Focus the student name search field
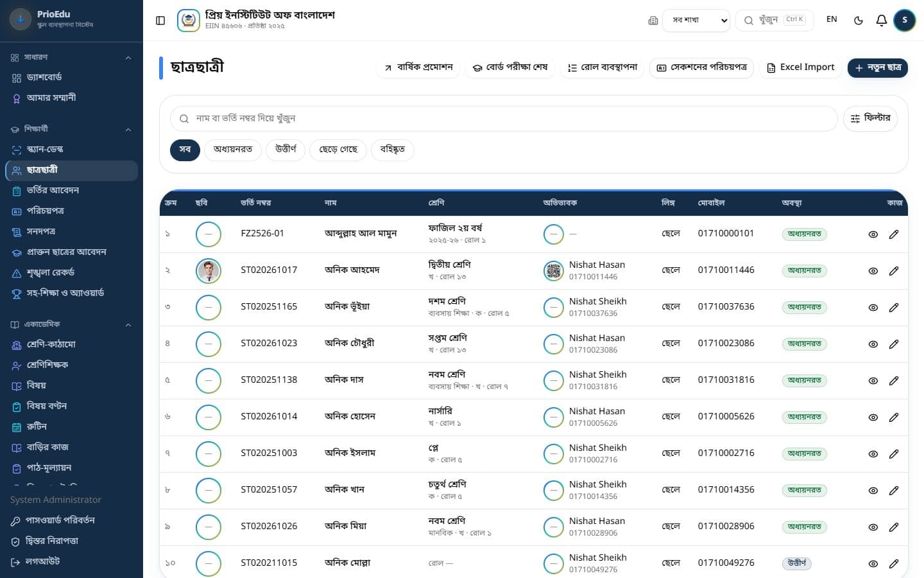Image resolution: width=924 pixels, height=578 pixels. click(x=504, y=119)
